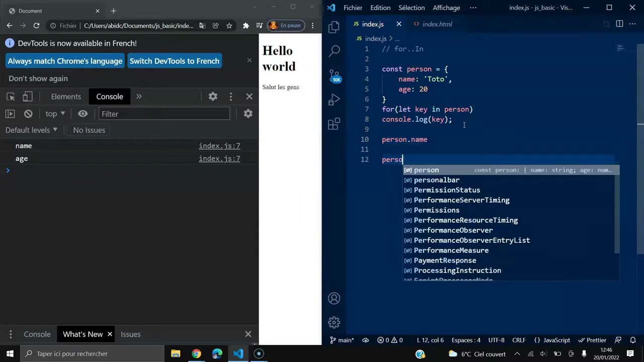The width and height of the screenshot is (644, 362).
Task: Open the Default levels dropdown
Action: tap(32, 130)
